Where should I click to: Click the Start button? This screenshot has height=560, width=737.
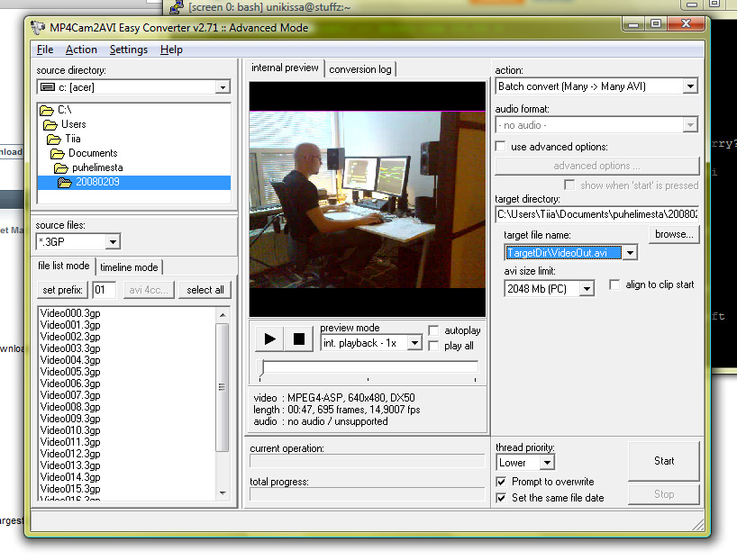[664, 461]
